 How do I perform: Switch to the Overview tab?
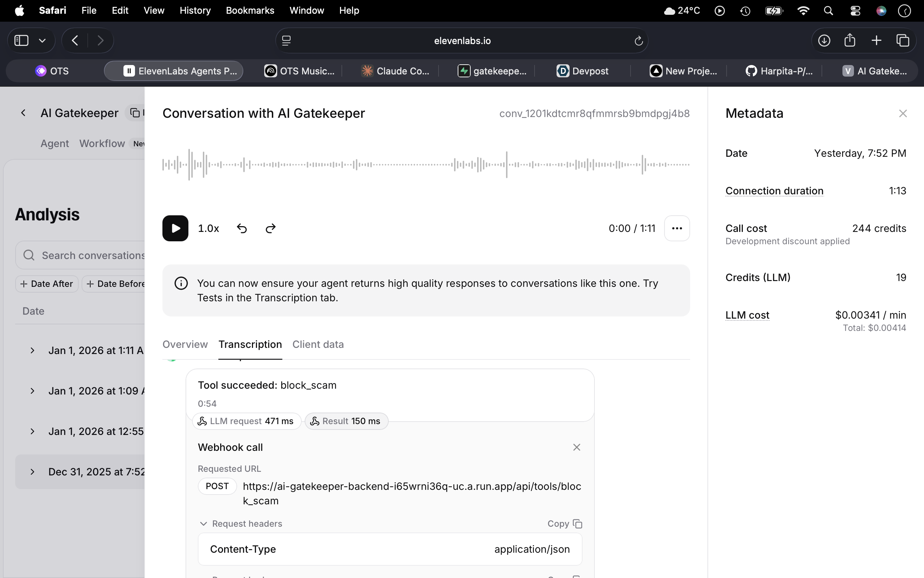coord(185,344)
